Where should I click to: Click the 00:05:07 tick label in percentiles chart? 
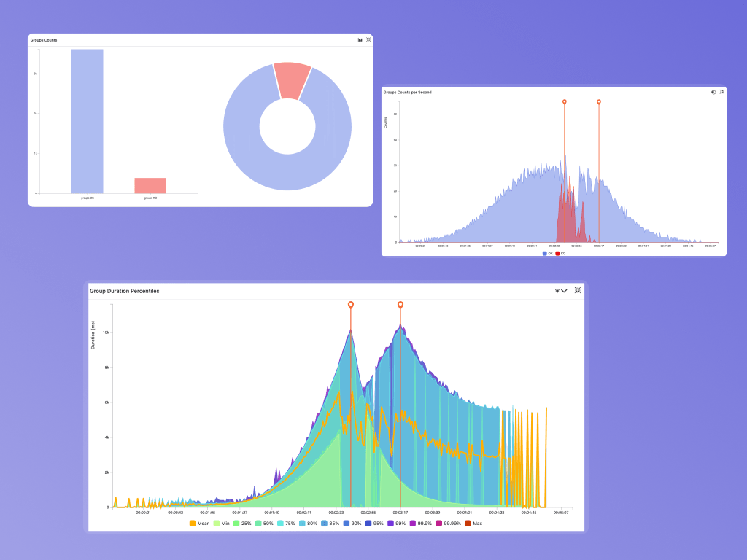[x=561, y=513]
